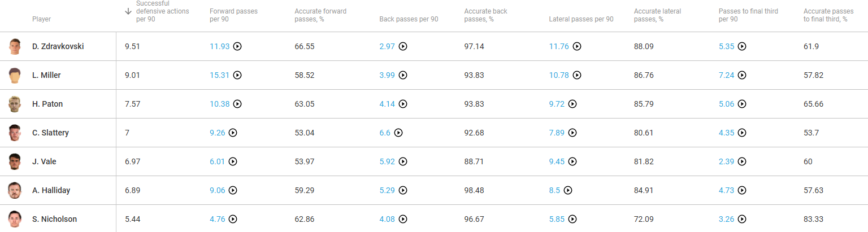Play video for Halliday's back passes

point(403,191)
